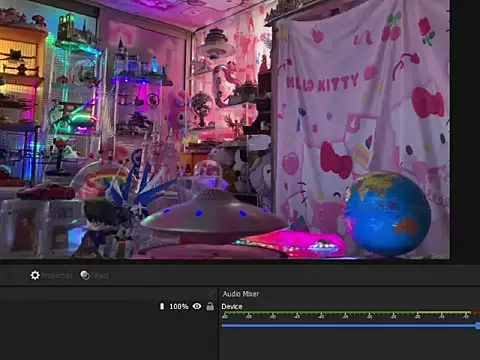The width and height of the screenshot is (480, 360).
Task: Click the blue Device volume slider track
Action: tap(349, 325)
